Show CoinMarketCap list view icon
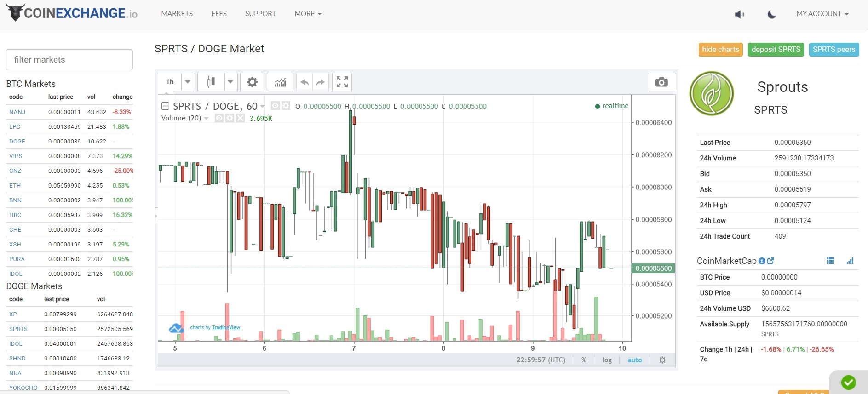This screenshot has height=394, width=868. [830, 261]
